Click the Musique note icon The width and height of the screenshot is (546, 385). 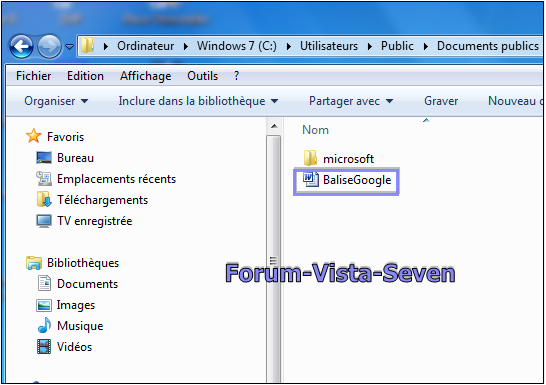44,325
